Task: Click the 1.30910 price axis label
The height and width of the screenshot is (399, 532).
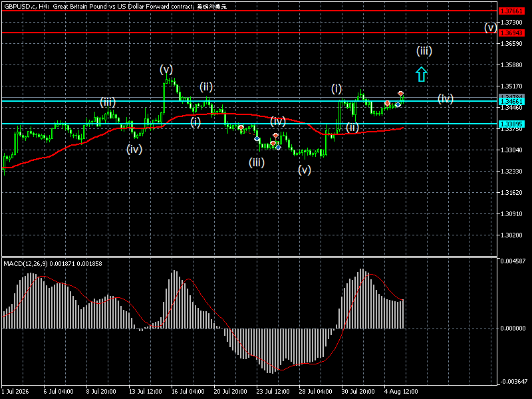Action: tap(511, 214)
